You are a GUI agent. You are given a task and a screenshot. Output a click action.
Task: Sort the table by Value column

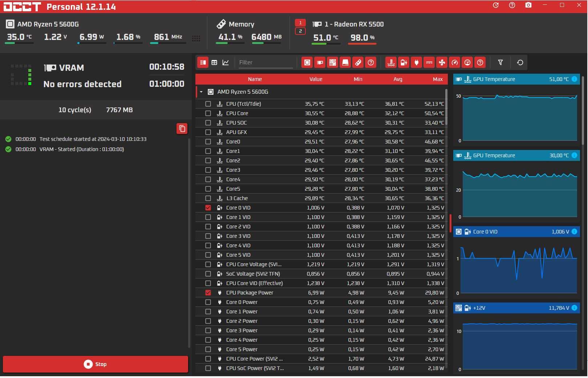(x=316, y=79)
